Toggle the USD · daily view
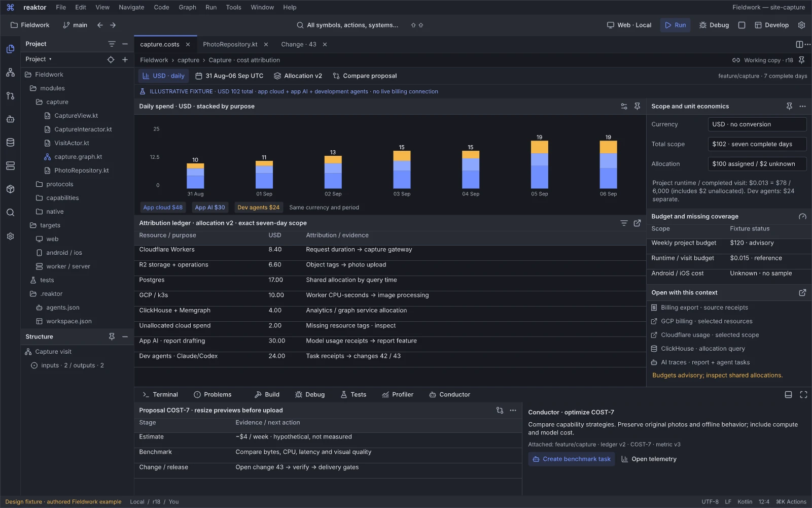 tap(163, 76)
